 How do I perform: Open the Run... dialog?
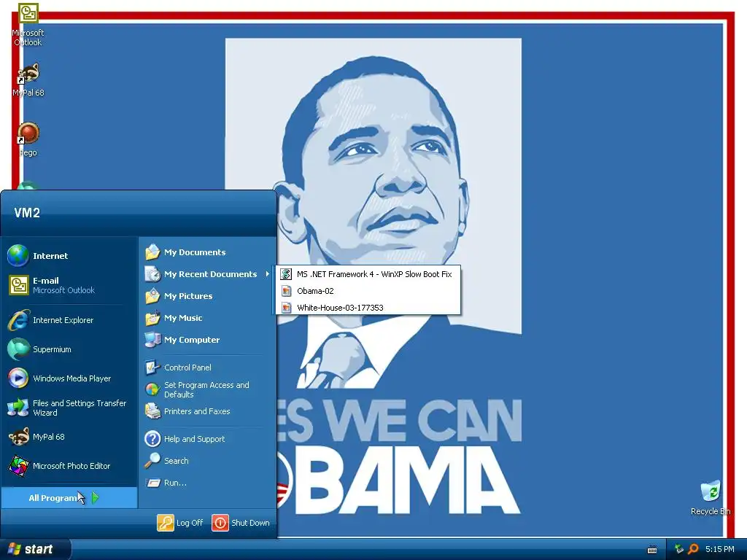tap(207, 483)
